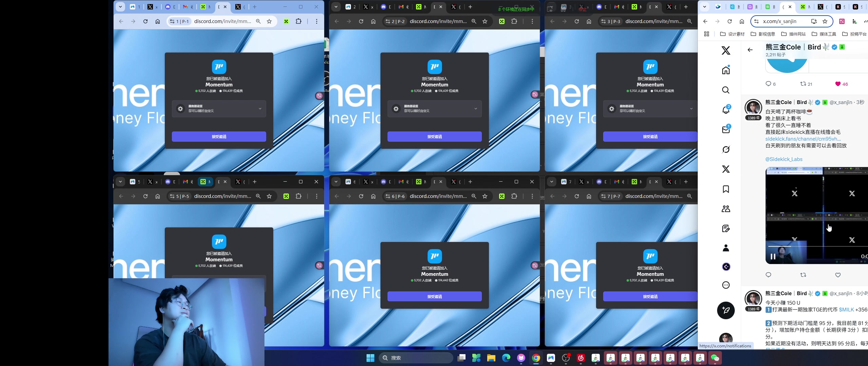Screen dimensions: 868x366
Task: Open apps grid icon in X window bookmarks bar
Action: coord(707,34)
